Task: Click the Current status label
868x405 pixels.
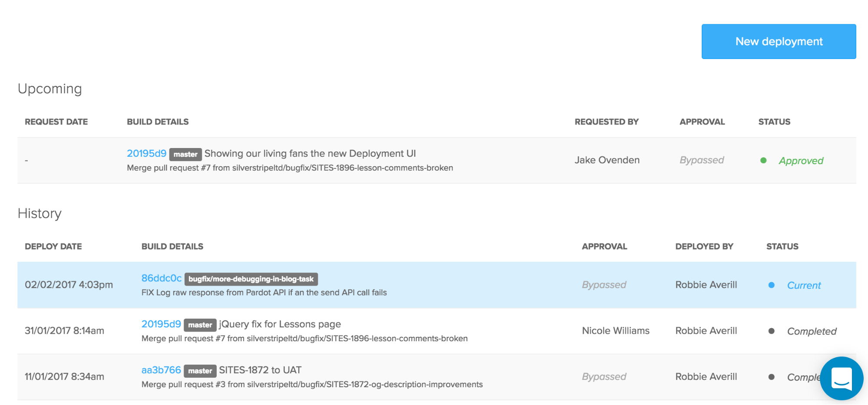Action: tap(804, 286)
